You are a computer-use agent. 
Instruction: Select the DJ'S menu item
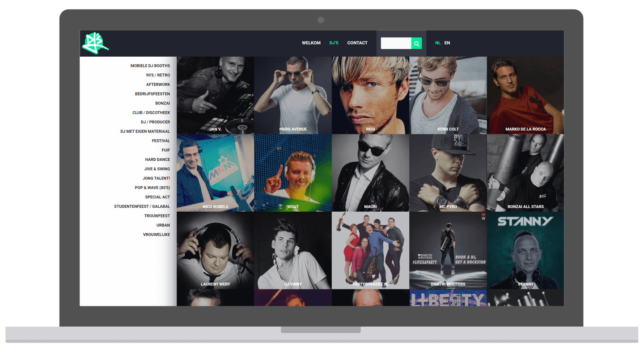pos(334,43)
